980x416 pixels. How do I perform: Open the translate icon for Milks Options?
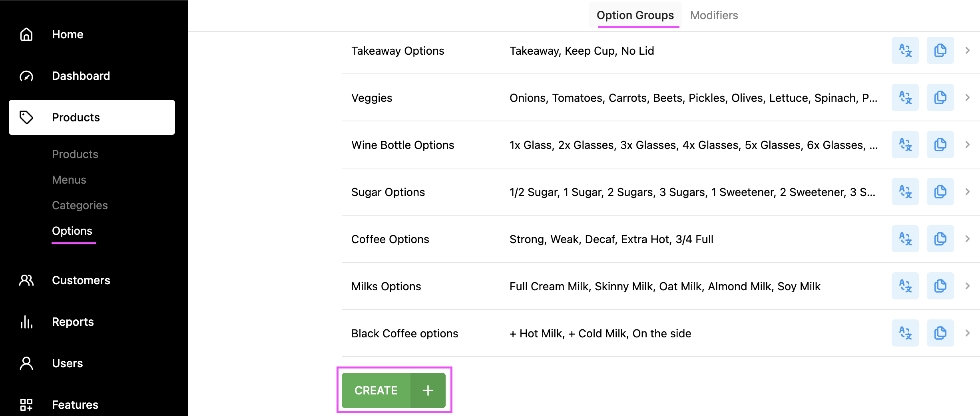[905, 286]
